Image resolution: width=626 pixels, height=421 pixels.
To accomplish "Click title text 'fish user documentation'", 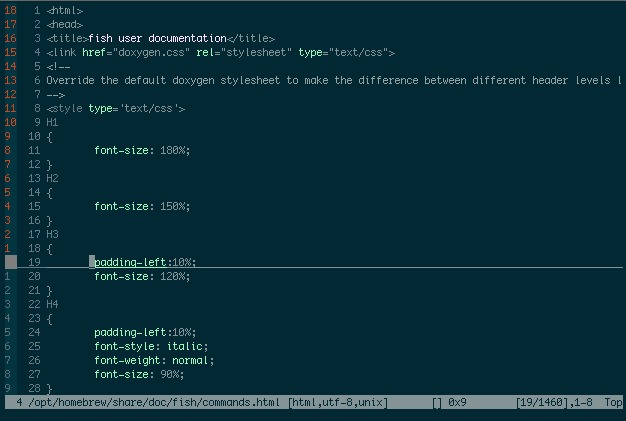I will [x=157, y=39].
